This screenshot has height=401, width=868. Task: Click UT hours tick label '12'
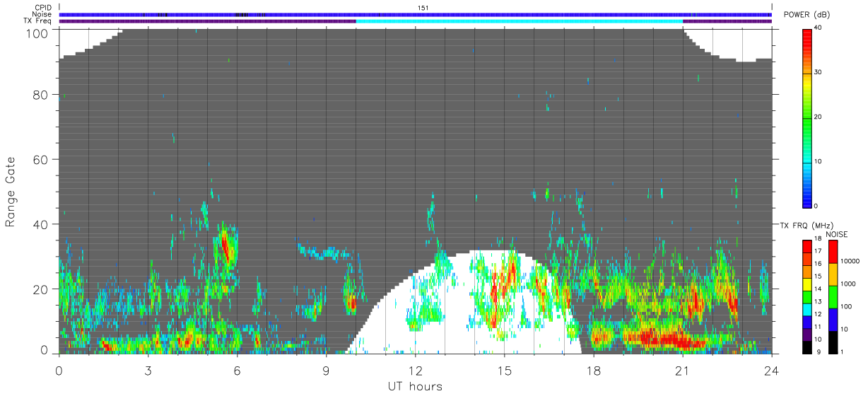415,371
